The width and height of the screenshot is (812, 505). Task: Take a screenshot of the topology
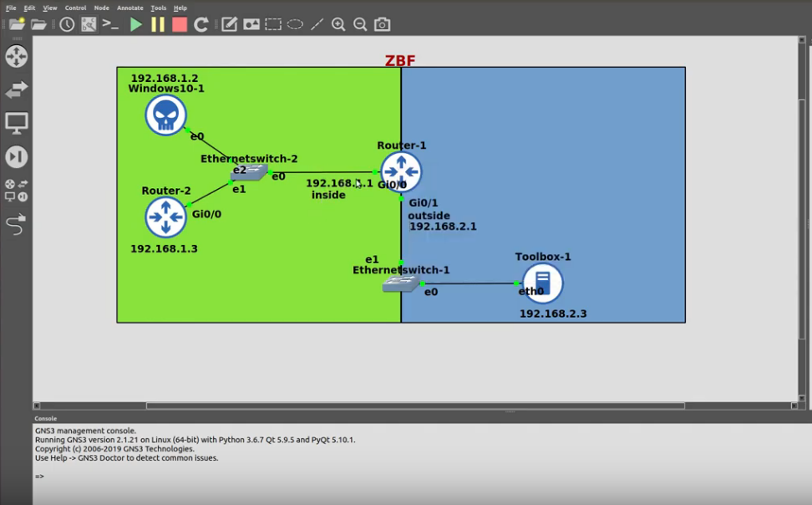[x=381, y=24]
